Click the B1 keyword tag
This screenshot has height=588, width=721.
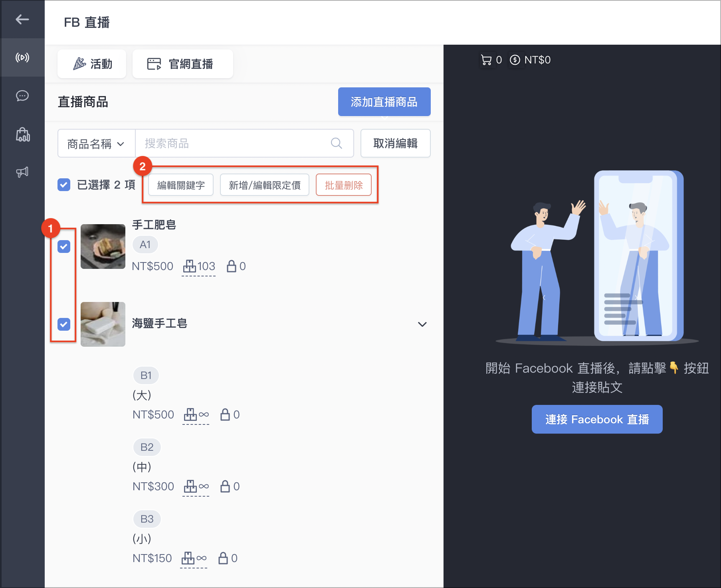pyautogui.click(x=146, y=375)
